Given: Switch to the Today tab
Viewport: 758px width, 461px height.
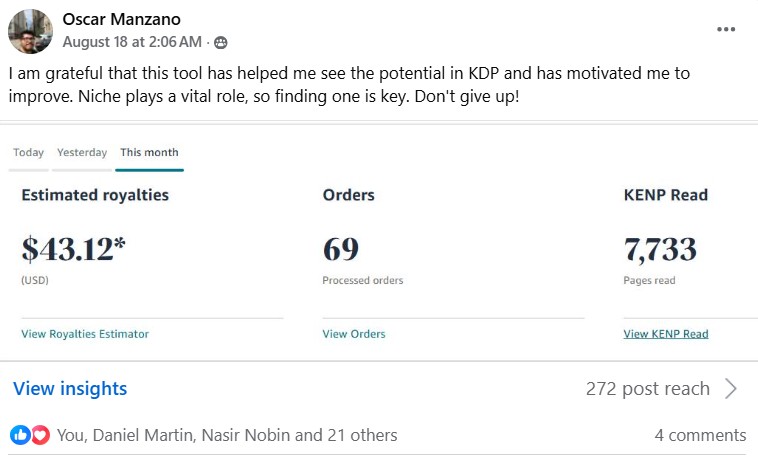Looking at the screenshot, I should click(28, 153).
